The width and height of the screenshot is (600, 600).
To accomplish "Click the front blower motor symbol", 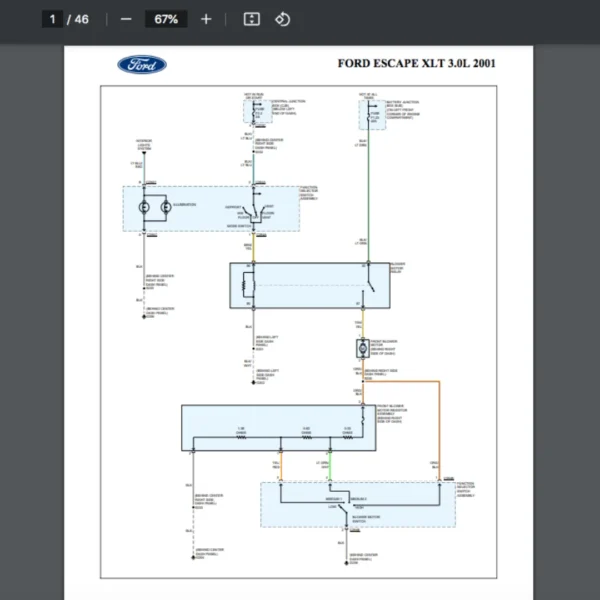I will tap(363, 349).
